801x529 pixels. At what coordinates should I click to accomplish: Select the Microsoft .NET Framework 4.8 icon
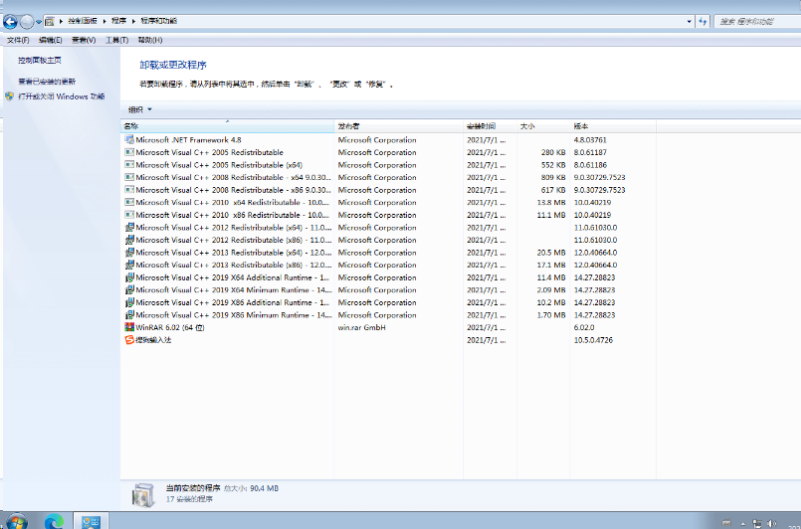pos(129,139)
